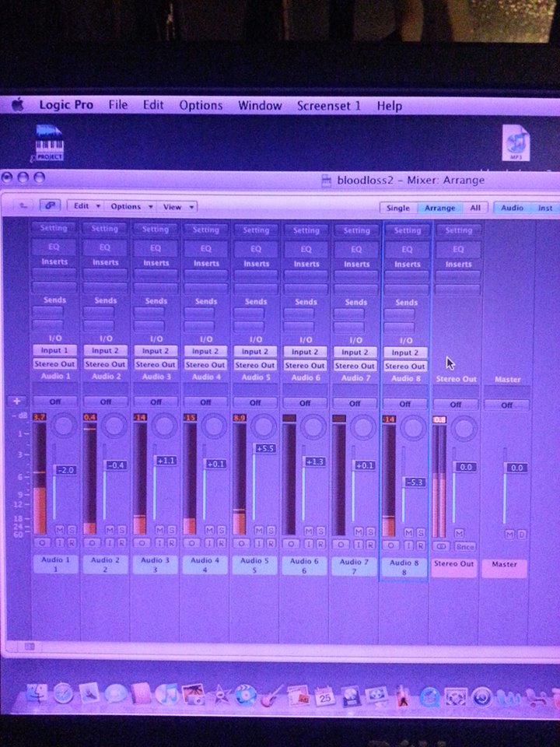Reset the peak level display on Audio 1
The height and width of the screenshot is (747, 560).
(39, 417)
